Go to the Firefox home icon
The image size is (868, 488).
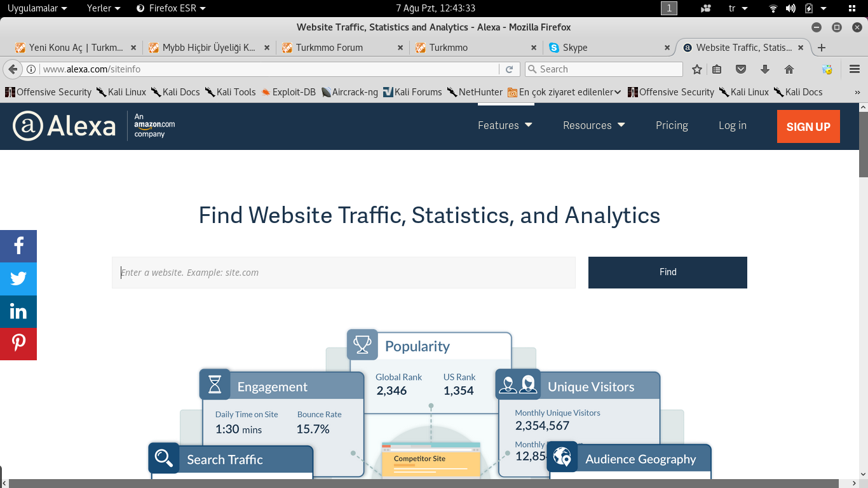[x=789, y=69]
